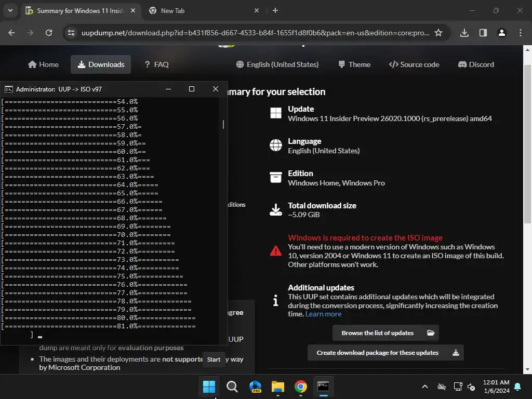
Task: Click the muted volume tray icon
Action: pyautogui.click(x=471, y=387)
